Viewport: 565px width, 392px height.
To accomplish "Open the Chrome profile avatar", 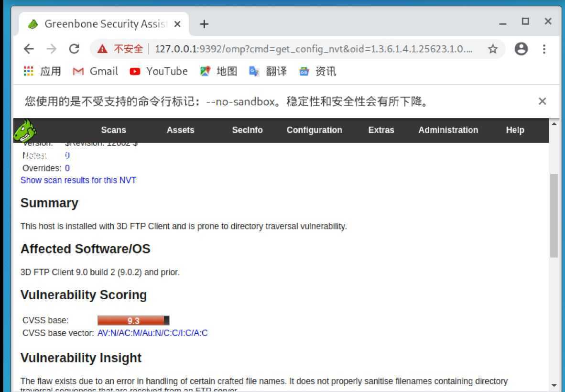I will [x=521, y=49].
